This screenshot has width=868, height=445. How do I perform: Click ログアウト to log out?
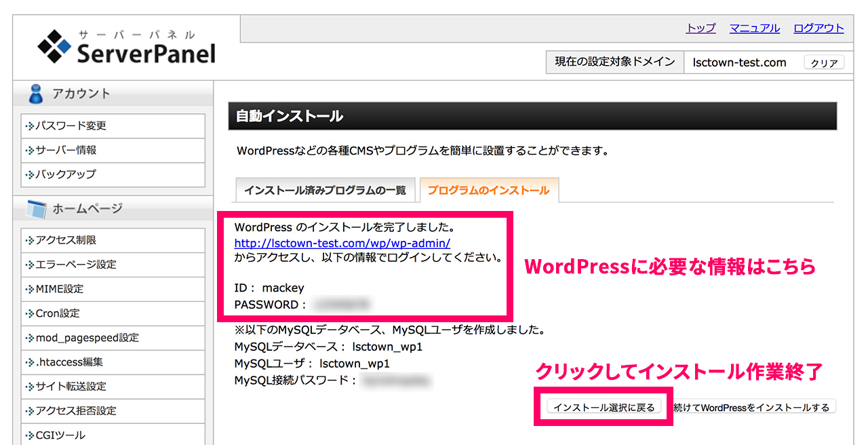818,28
